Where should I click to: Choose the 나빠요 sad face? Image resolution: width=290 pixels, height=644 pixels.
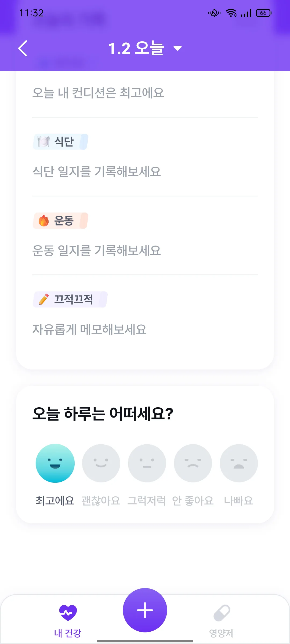tap(239, 463)
